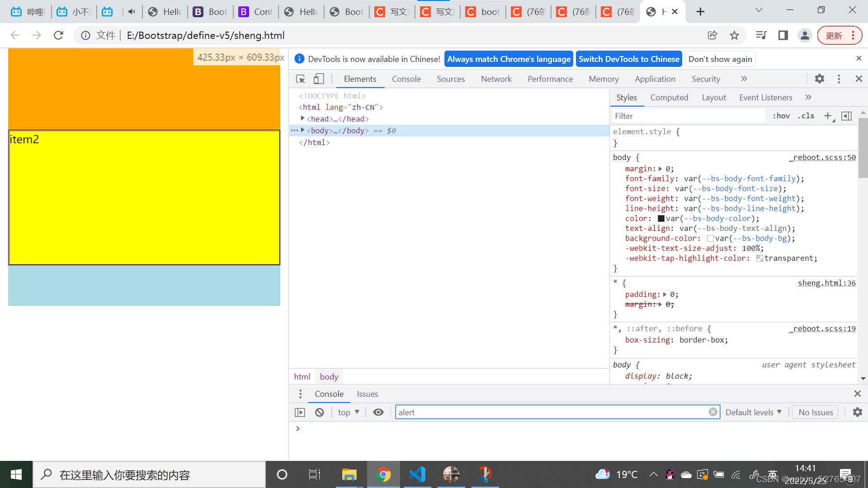Select body breadcrumb in elements path
The image size is (868, 488).
329,377
